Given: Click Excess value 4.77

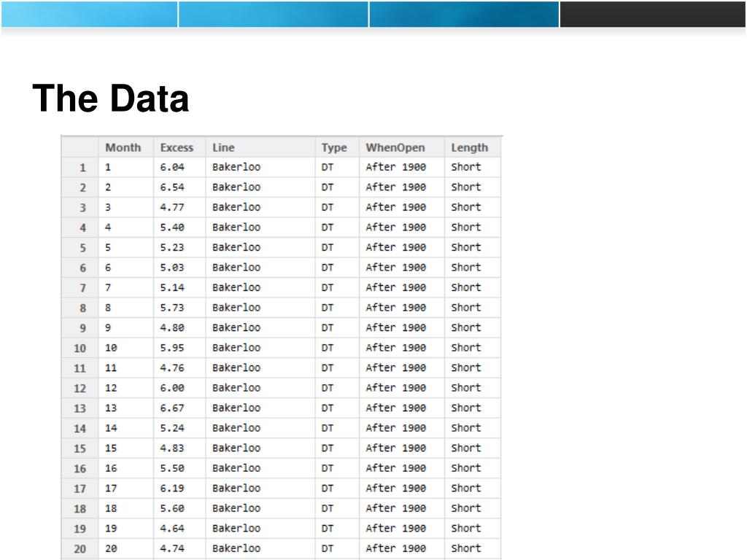Looking at the screenshot, I should 172,207.
